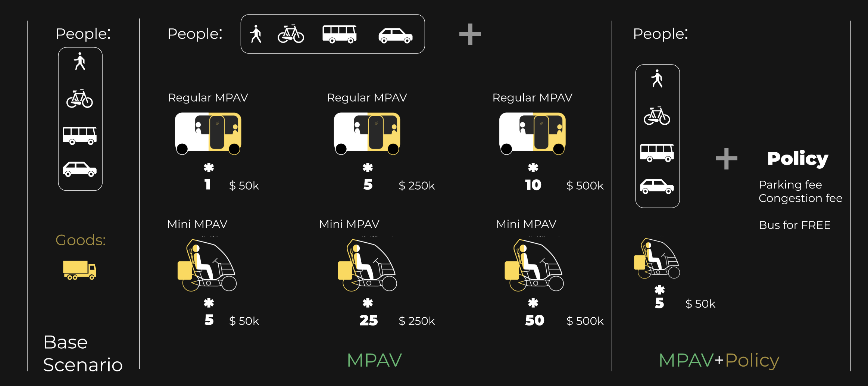Click the Mini MPAV in the MPAV+Policy section
Viewport: 868px width, 386px height.
(657, 258)
